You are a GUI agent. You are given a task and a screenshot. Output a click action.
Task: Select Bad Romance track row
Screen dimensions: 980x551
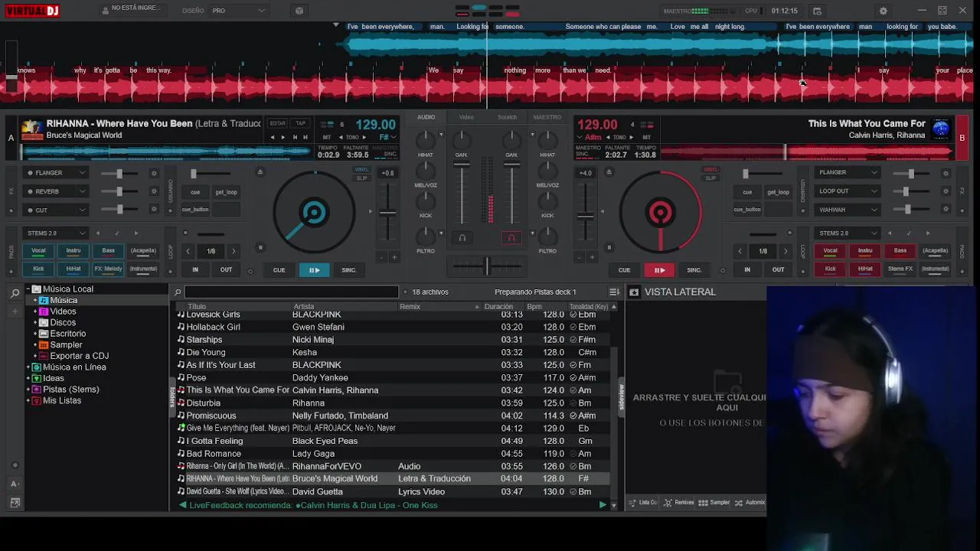(x=392, y=453)
